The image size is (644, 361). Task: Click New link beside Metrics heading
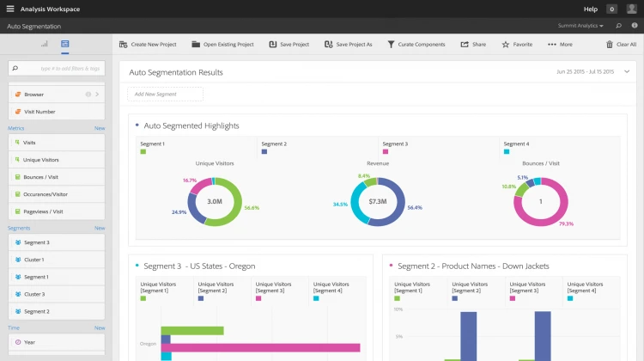tap(100, 128)
